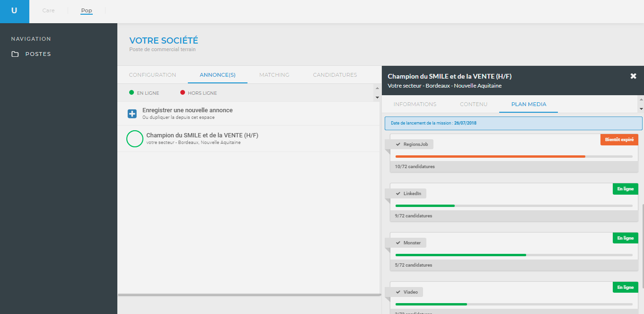The width and height of the screenshot is (644, 314).
Task: Click the Viadeo checkmark icon
Action: click(x=398, y=292)
